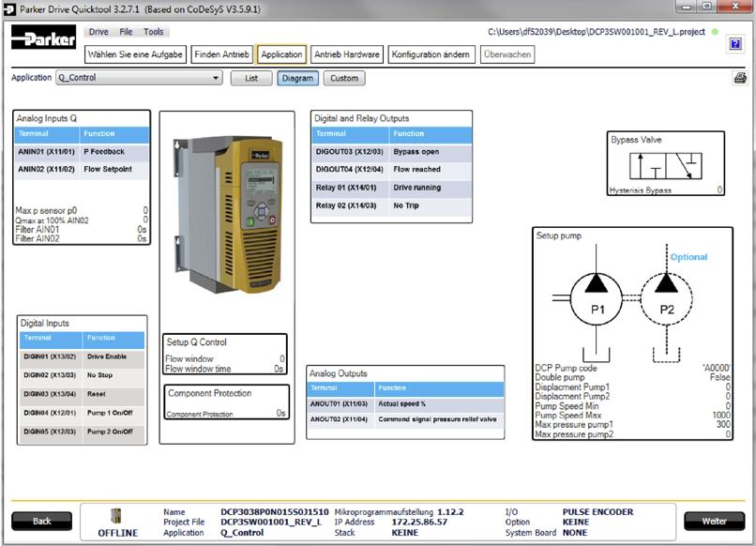Select ANOUT01 Actual speed % row
The height and width of the screenshot is (546, 756).
(405, 404)
